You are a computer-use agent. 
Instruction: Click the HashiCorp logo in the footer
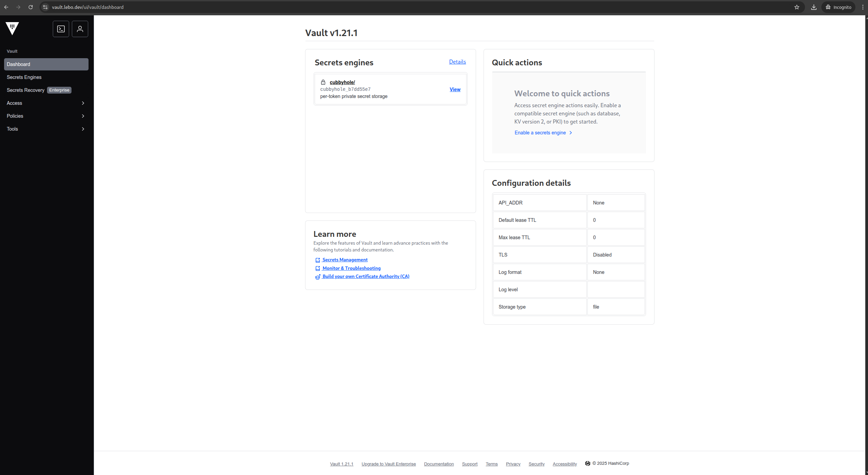click(588, 463)
